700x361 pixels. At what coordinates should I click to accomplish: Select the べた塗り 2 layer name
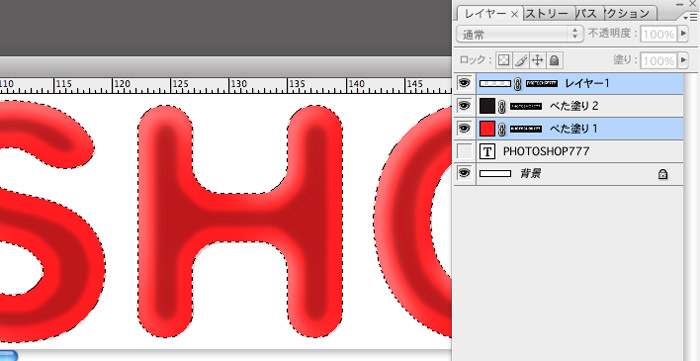(574, 106)
